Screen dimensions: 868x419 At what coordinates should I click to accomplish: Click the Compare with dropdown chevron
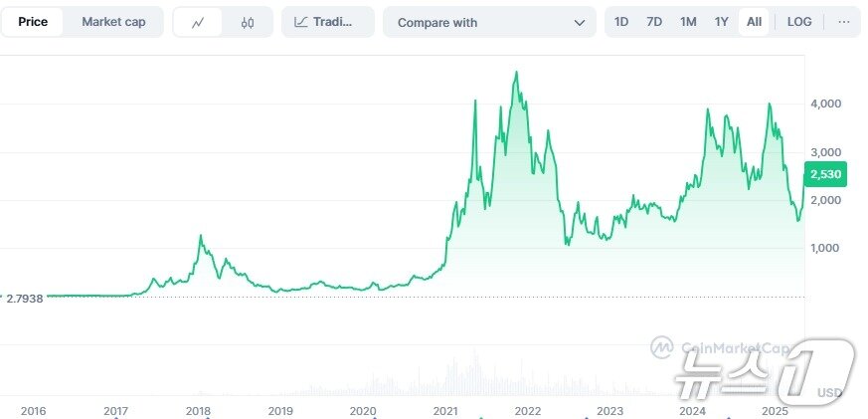click(x=579, y=22)
